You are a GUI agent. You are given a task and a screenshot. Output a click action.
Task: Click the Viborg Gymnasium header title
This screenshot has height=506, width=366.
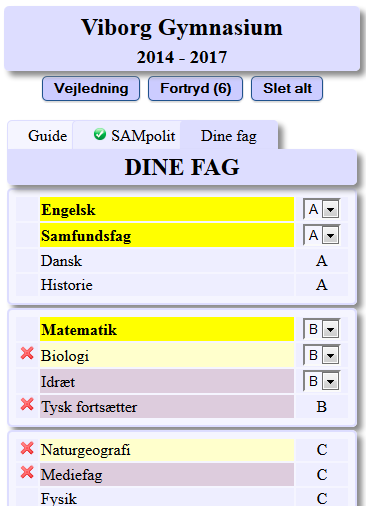click(x=182, y=27)
